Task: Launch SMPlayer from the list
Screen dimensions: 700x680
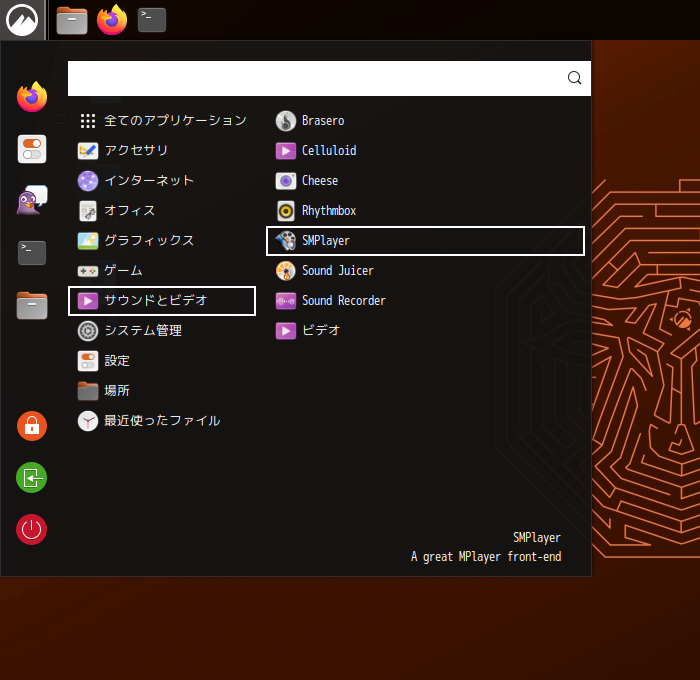Action: tap(425, 241)
